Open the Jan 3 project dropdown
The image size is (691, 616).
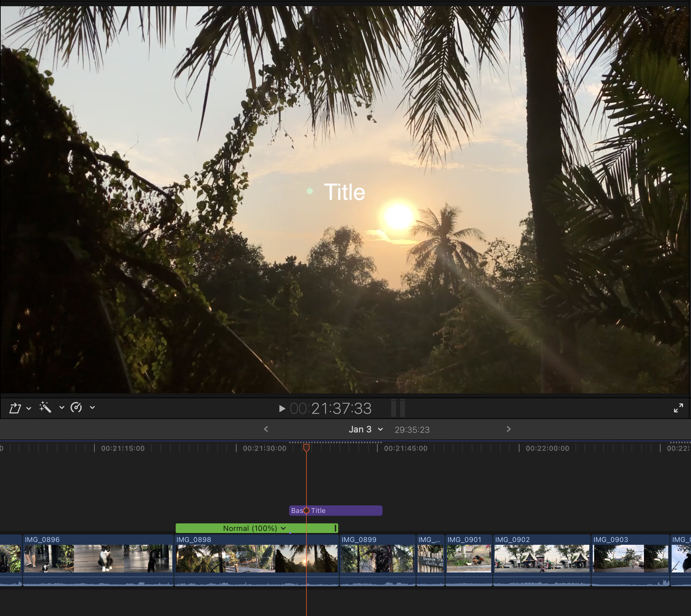coord(366,429)
